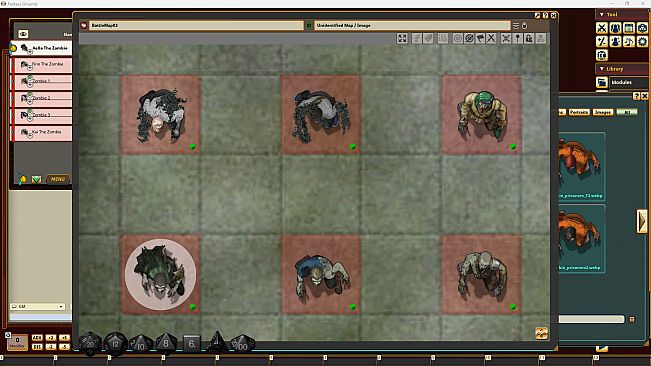This screenshot has height=366, width=651.
Task: Open the GM chat identity dropdown
Action: tap(37, 306)
